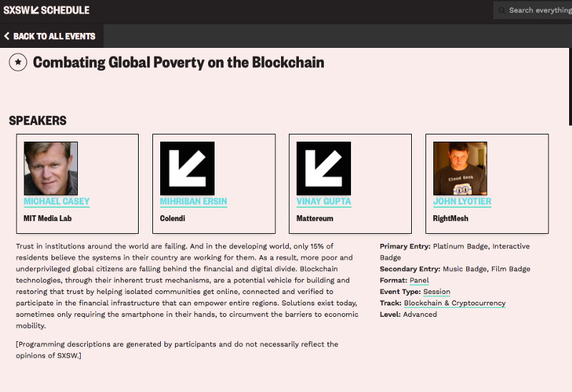Click the event title heading
Screen dimensions: 572x392
(179, 63)
